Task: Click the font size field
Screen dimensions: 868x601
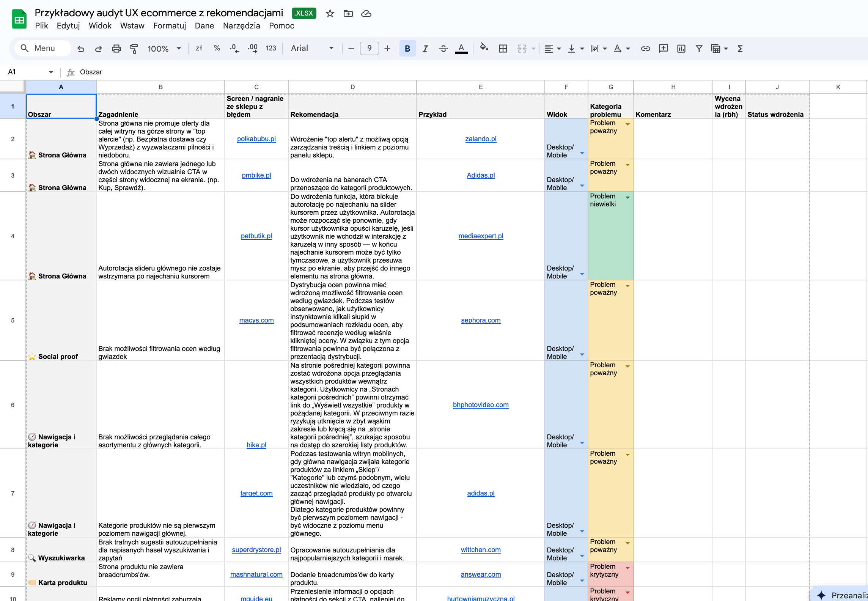Action: [x=369, y=48]
